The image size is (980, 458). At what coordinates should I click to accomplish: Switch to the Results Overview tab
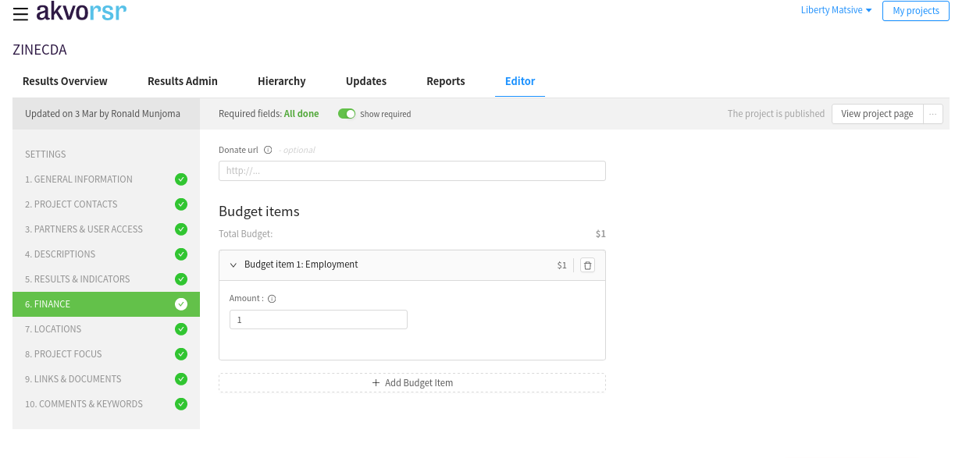pyautogui.click(x=65, y=81)
